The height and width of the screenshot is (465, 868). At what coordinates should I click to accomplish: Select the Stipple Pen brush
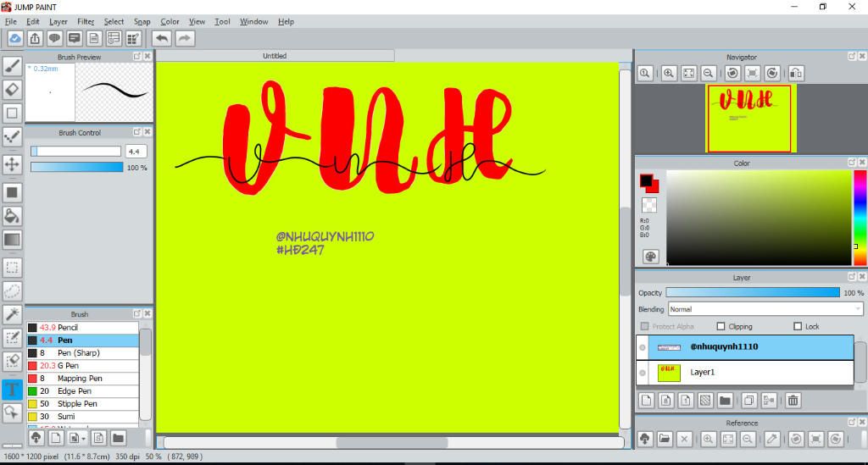tap(82, 404)
